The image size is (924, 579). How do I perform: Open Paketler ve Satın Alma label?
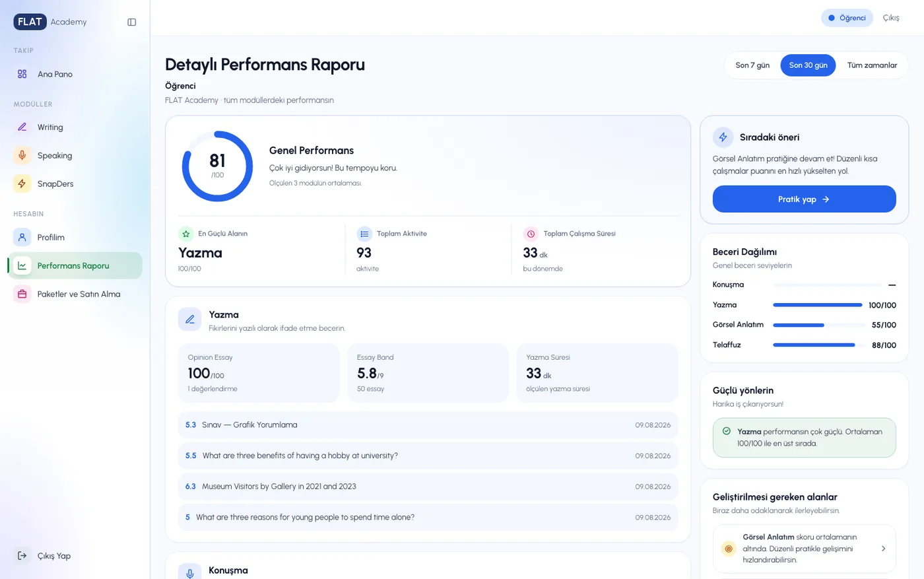click(x=79, y=294)
